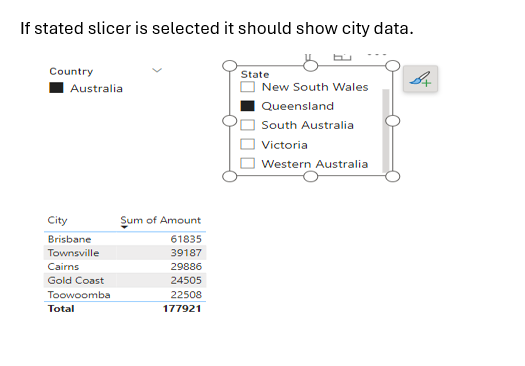Select the Brisbane row city cell
The width and height of the screenshot is (525, 366).
69,239
